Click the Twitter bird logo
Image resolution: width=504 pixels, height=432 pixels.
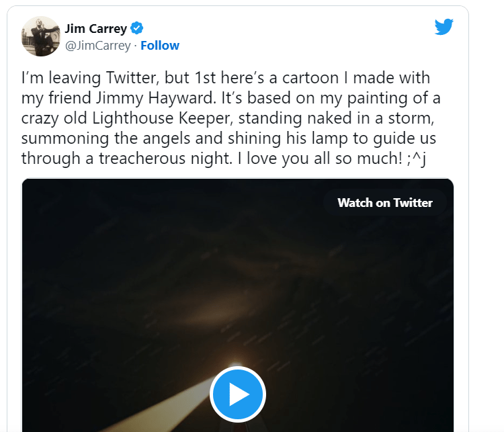click(444, 27)
